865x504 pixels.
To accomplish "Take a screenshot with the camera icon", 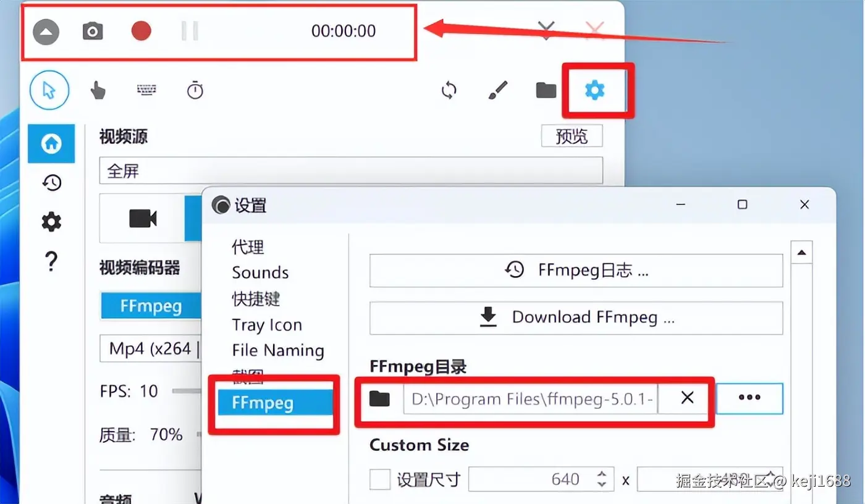I will pyautogui.click(x=93, y=31).
